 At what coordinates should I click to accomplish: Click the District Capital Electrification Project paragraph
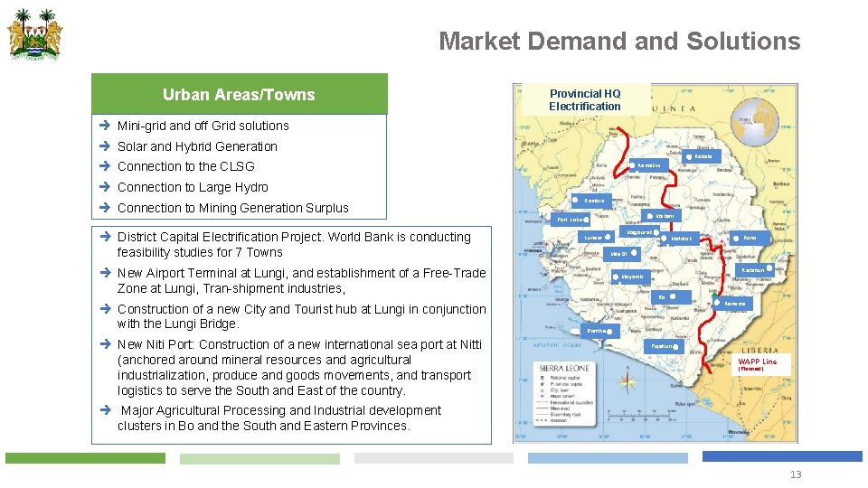click(293, 245)
